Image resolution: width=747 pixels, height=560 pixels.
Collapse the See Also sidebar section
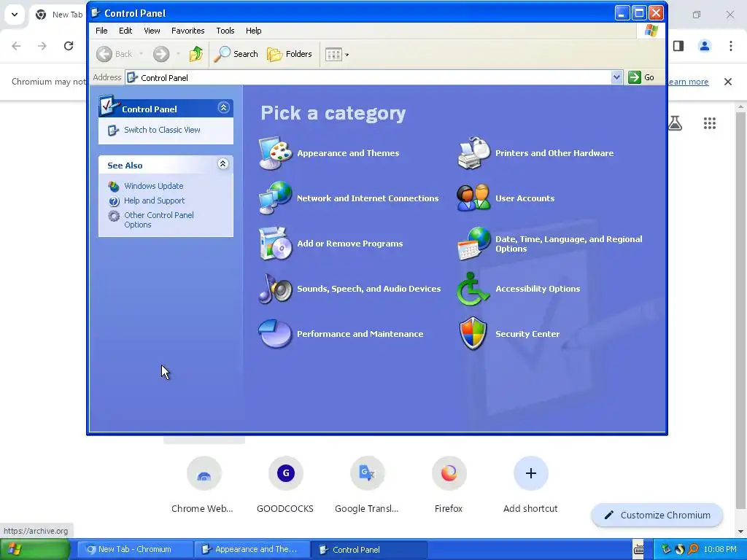[x=223, y=164]
